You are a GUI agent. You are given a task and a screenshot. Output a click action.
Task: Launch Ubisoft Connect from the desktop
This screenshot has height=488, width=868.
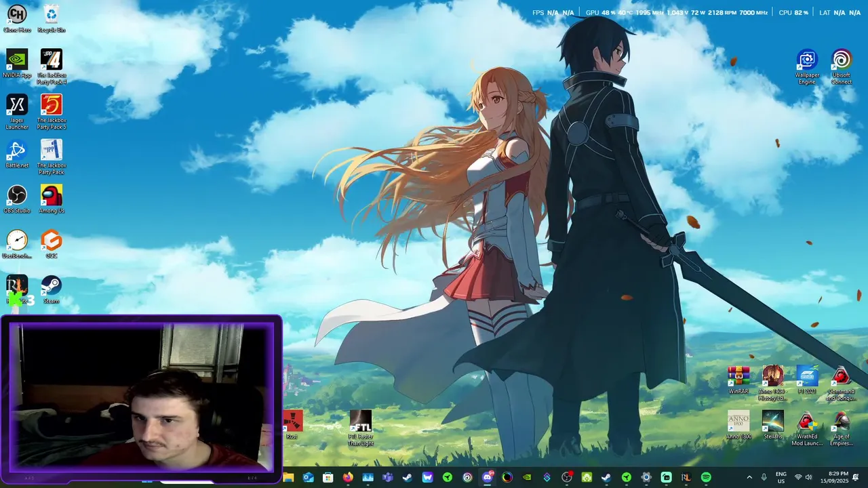click(x=842, y=67)
